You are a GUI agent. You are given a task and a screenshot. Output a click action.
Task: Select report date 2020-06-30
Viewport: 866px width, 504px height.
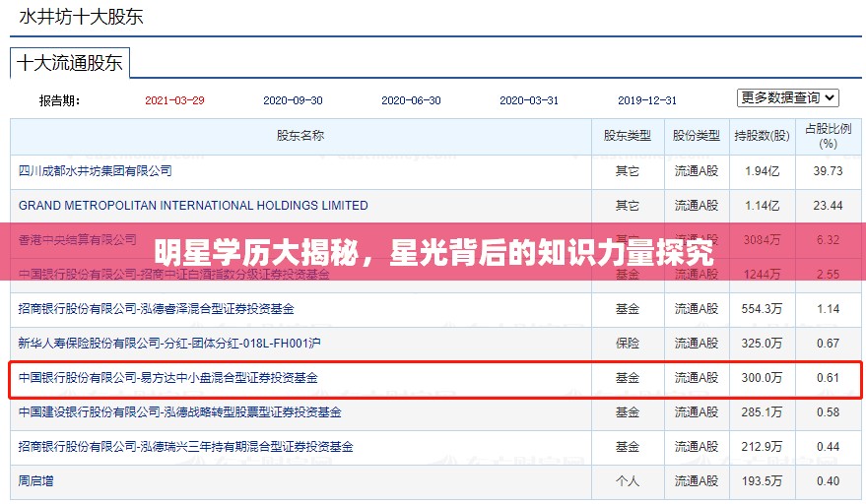(411, 100)
